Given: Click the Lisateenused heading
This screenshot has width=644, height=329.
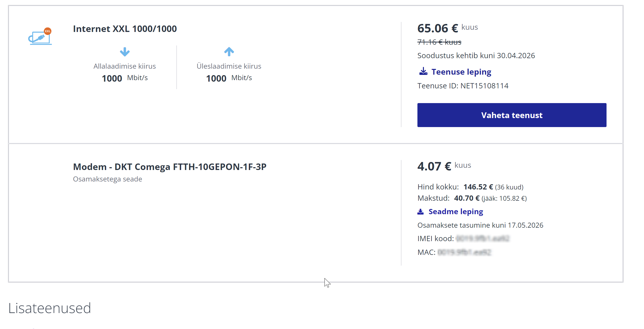Looking at the screenshot, I should point(49,308).
